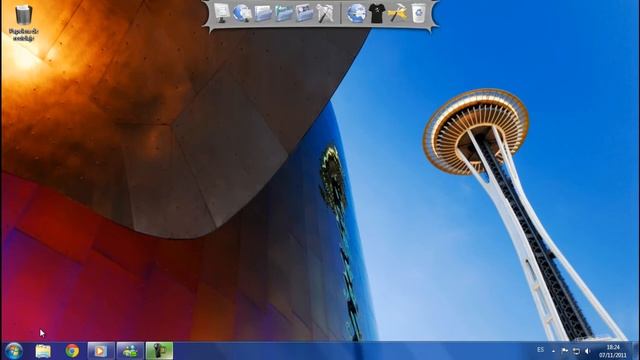Open the plain blue folder in the dock
This screenshot has height=360, width=640.
click(263, 13)
